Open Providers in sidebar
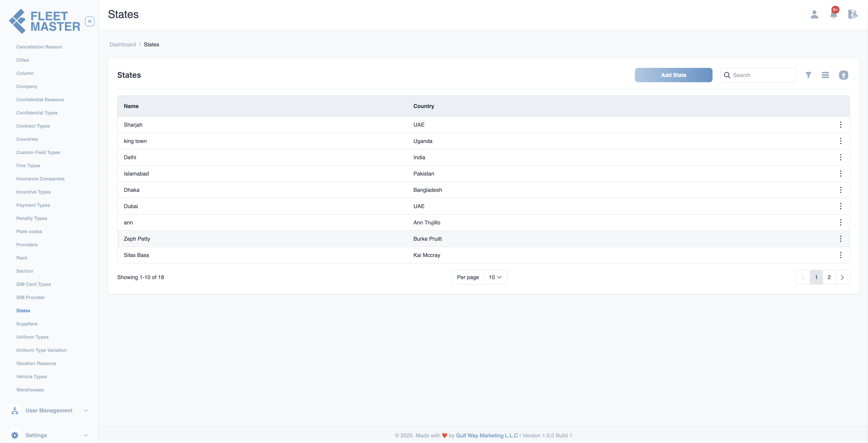This screenshot has width=868, height=443. [27, 245]
